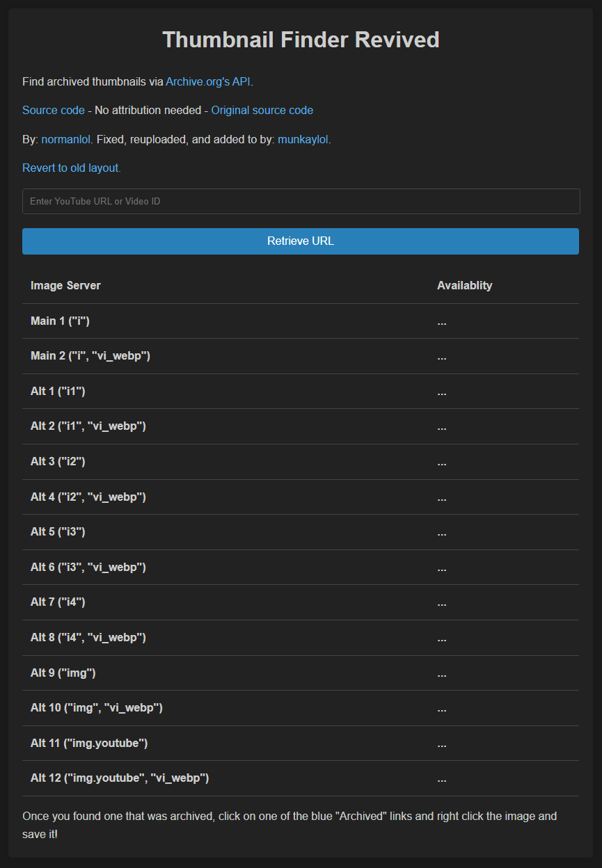The image size is (602, 868).
Task: Click the Image Server column header
Action: (65, 285)
